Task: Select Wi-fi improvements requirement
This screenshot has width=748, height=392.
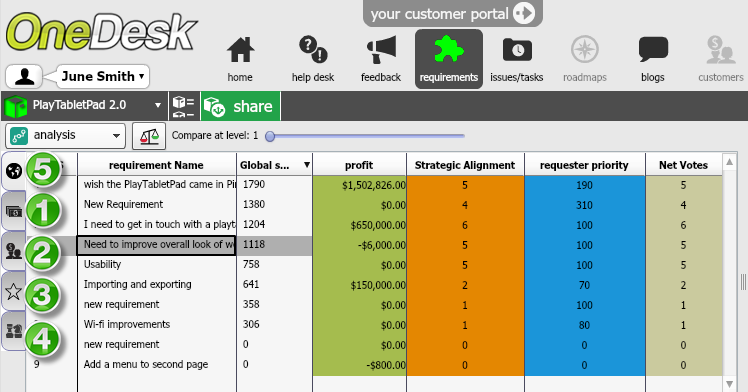Action: coord(127,324)
